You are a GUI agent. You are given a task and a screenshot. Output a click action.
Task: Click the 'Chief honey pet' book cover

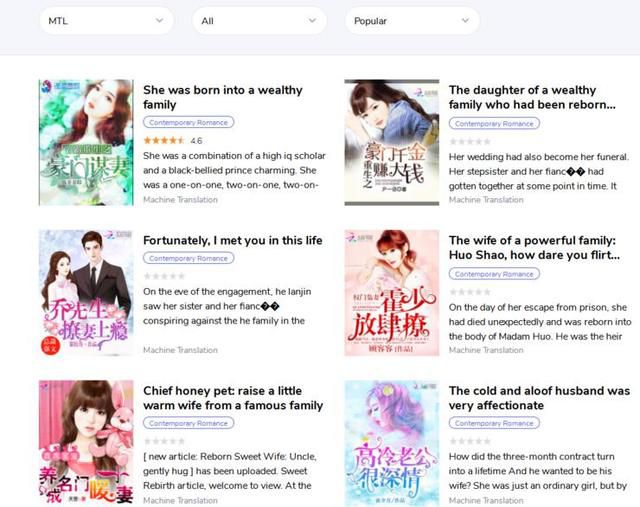coord(86,443)
